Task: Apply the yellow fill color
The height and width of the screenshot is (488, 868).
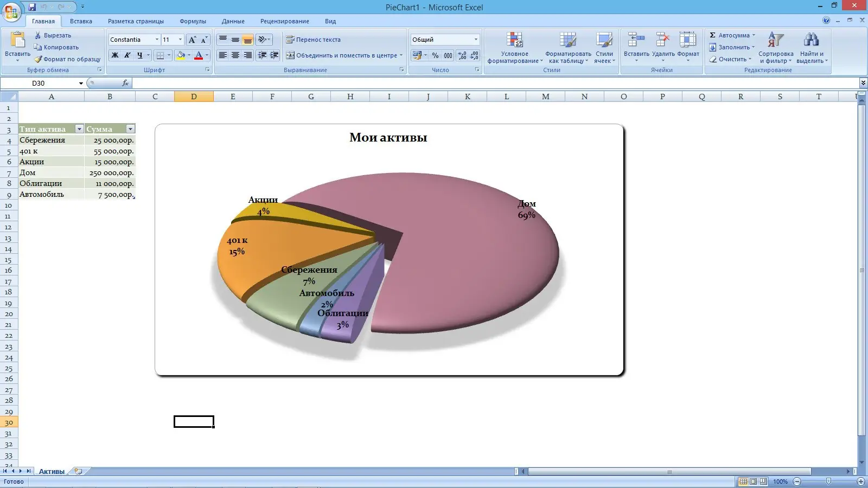Action: 181,55
